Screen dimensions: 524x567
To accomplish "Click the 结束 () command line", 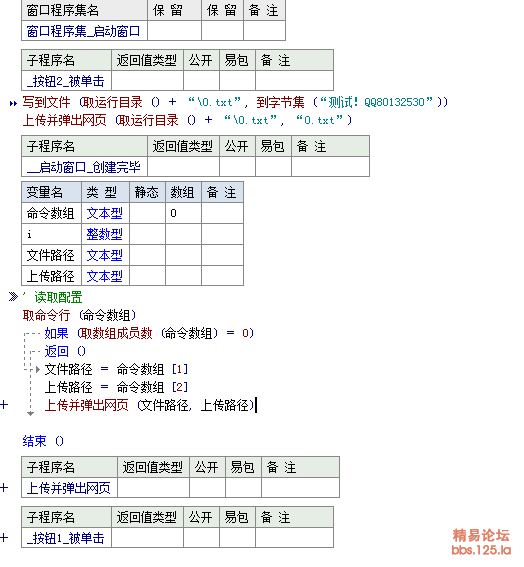I will pos(43,441).
